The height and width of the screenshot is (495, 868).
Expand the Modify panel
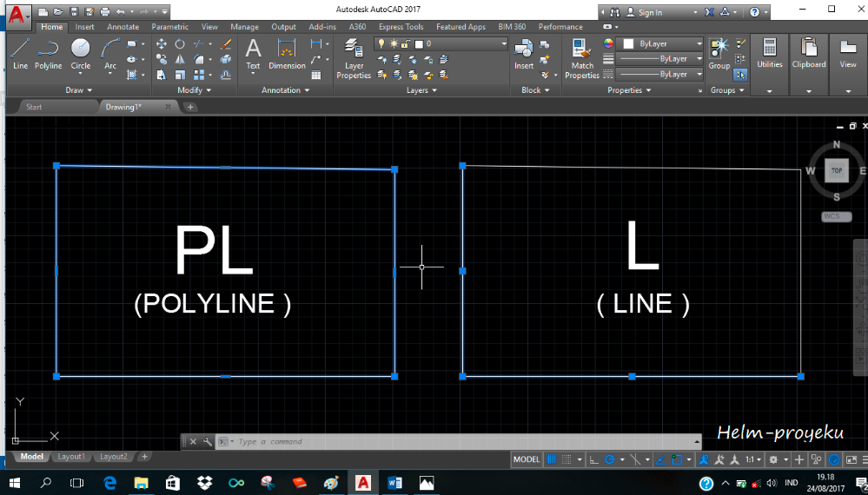point(195,90)
